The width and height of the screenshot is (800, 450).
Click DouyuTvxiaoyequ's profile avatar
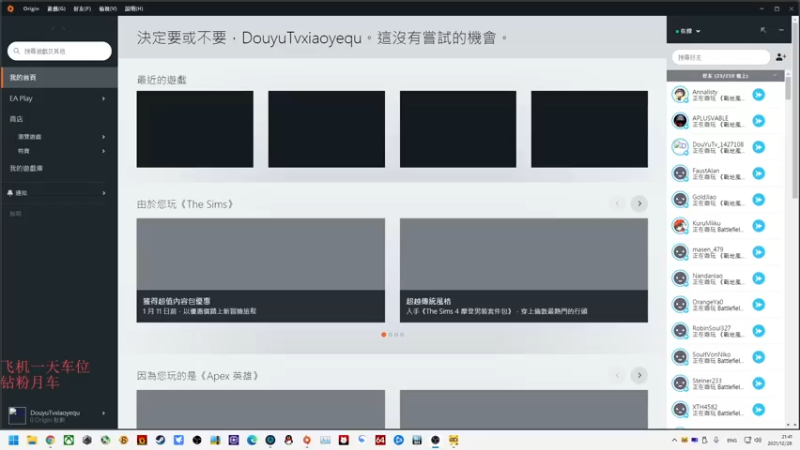pos(17,415)
